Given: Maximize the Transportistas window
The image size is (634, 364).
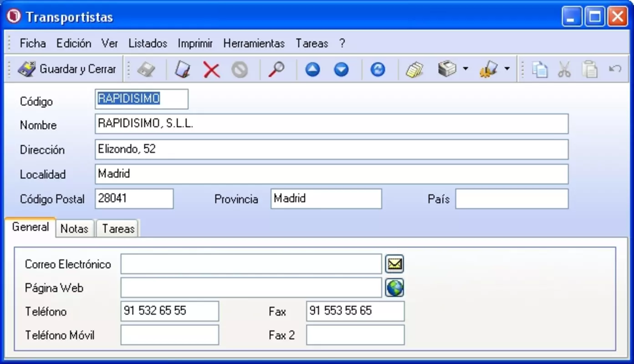Looking at the screenshot, I should 595,17.
